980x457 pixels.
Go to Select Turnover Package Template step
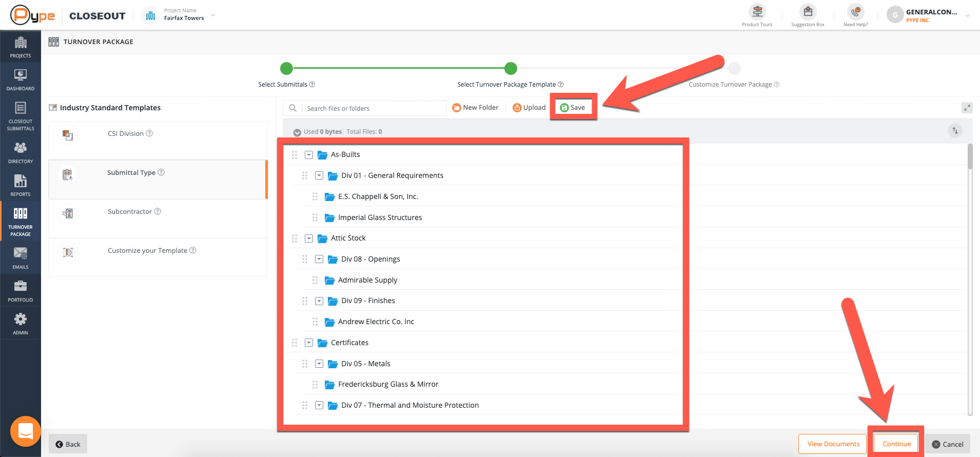[511, 68]
